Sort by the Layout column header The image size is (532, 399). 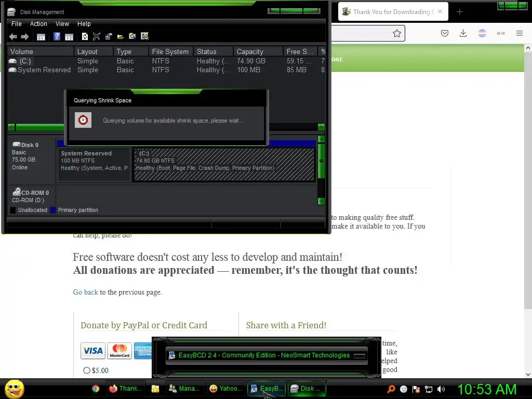tap(93, 51)
